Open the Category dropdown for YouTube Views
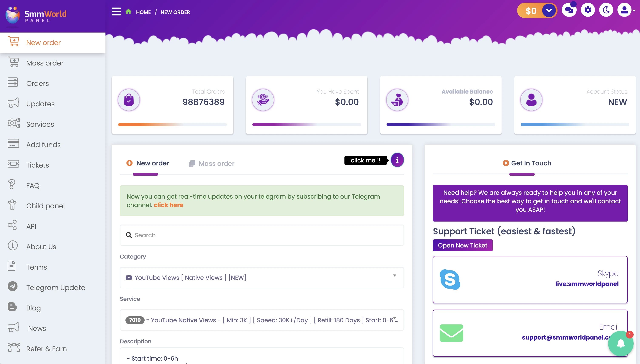640x364 pixels. (x=262, y=277)
